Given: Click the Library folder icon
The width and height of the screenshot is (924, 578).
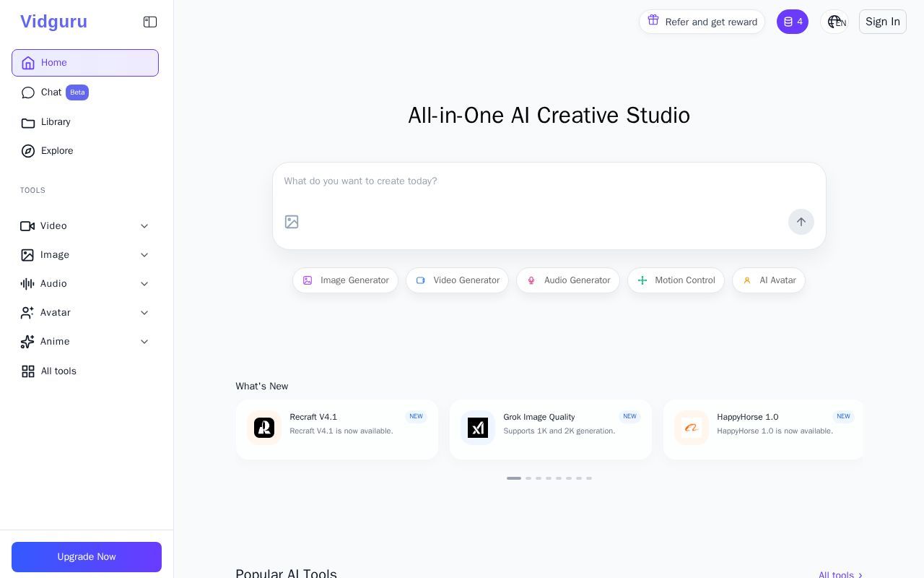Looking at the screenshot, I should click(28, 123).
